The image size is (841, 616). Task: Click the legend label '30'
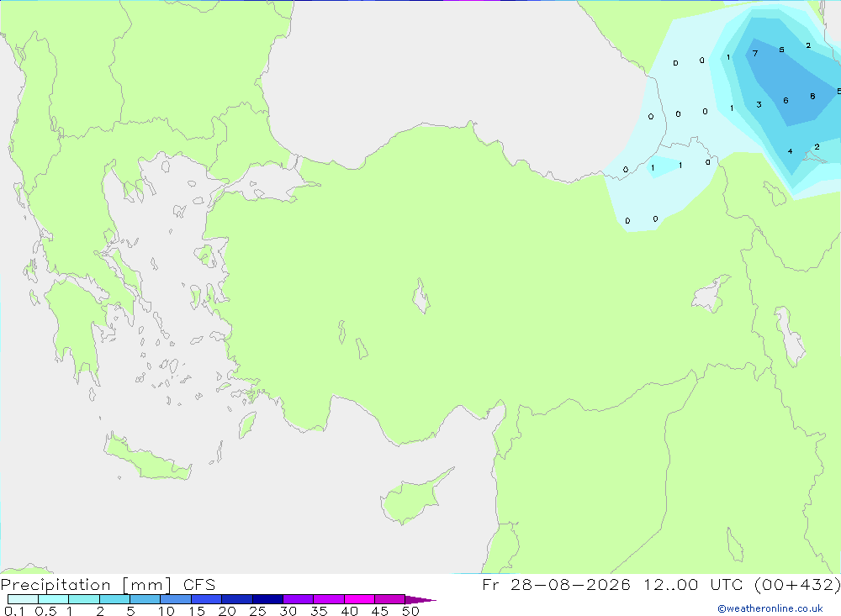288,611
